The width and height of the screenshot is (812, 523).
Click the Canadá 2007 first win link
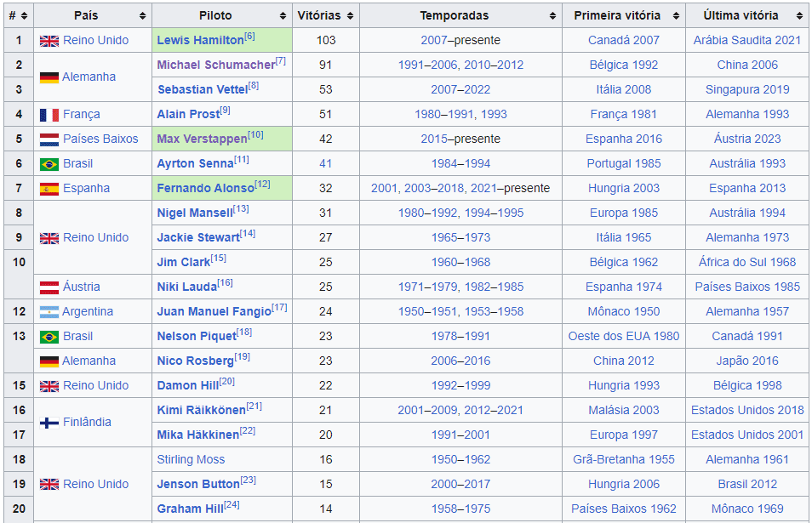pyautogui.click(x=623, y=40)
